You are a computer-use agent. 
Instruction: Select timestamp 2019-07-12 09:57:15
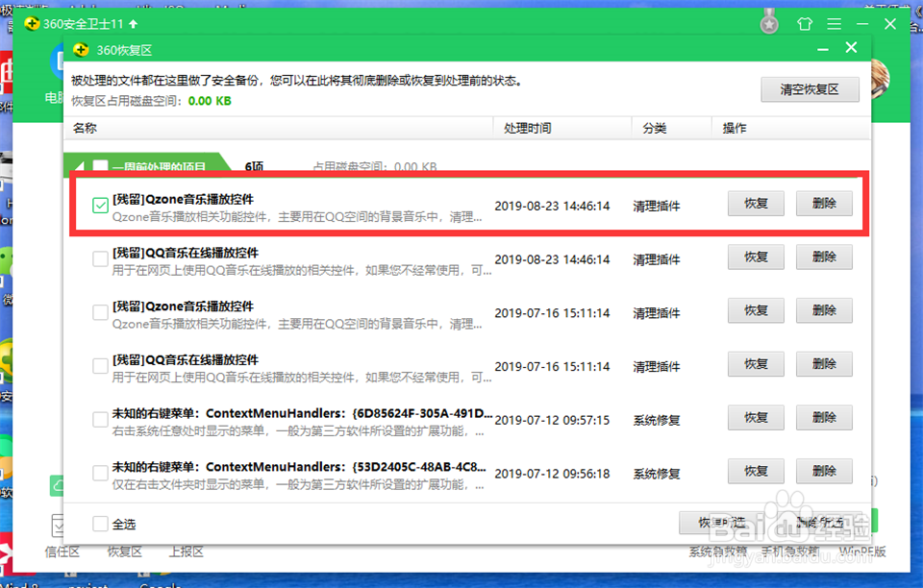coord(552,420)
